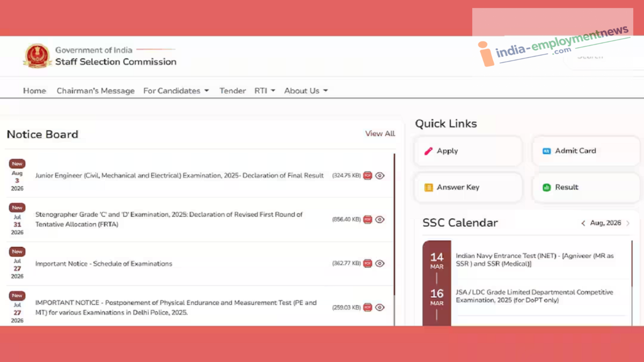Click the Staff Selection Commission emblem logo
The image size is (644, 362).
[37, 56]
